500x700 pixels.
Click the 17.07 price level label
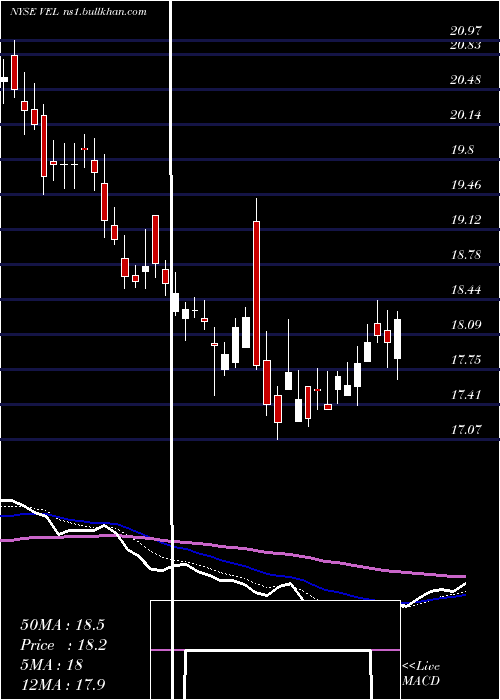[x=466, y=429]
